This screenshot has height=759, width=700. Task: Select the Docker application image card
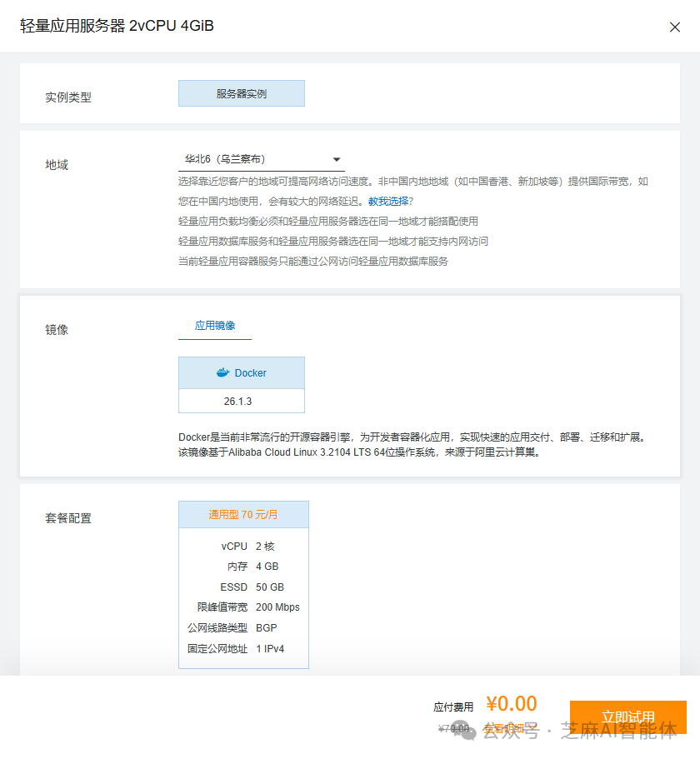point(242,372)
